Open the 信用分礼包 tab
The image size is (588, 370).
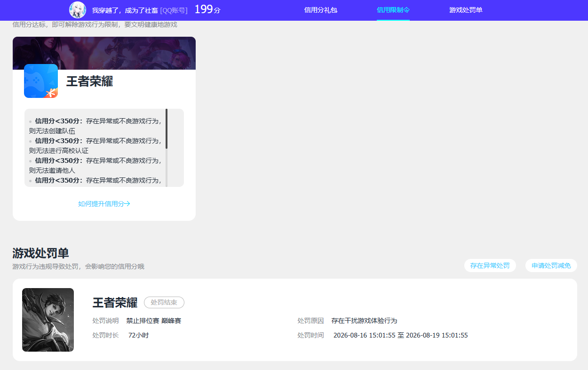[x=321, y=10]
